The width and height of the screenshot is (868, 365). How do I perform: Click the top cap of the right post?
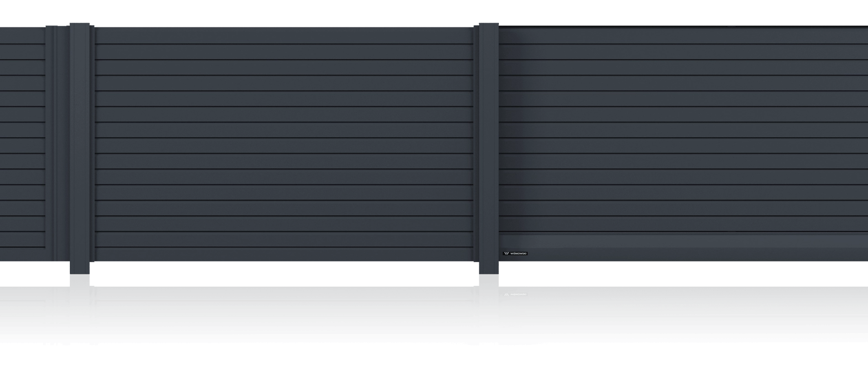point(489,25)
